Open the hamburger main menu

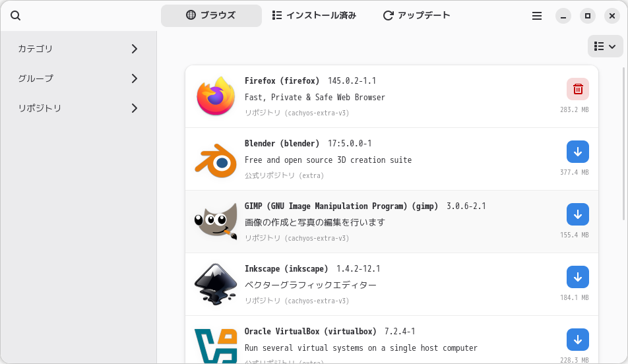(x=537, y=16)
